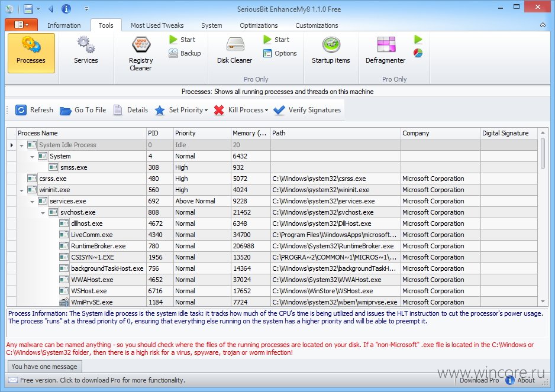Click the Defragmenter green start arrow

pos(418,39)
